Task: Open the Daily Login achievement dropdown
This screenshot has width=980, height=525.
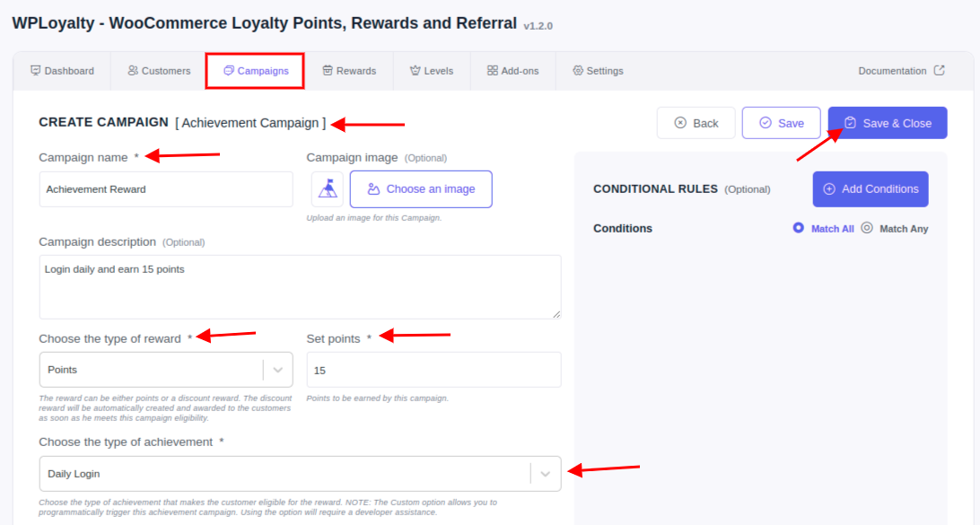Action: (300, 474)
